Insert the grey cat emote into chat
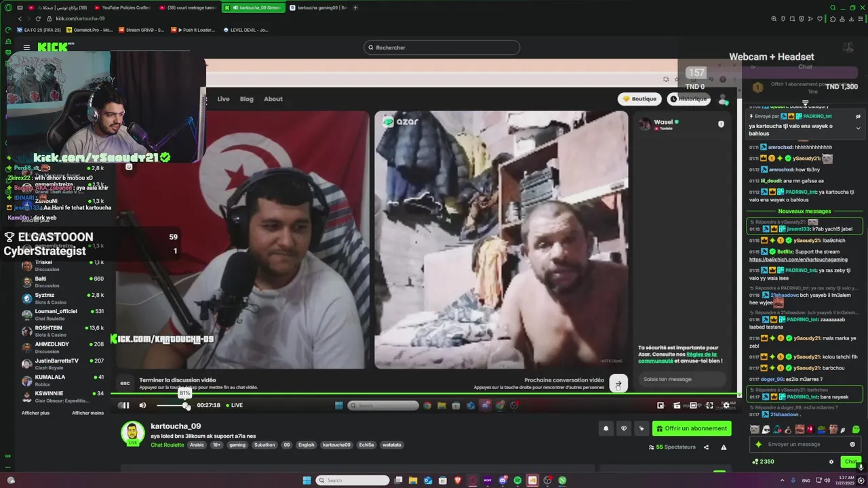This screenshot has width=868, height=488. (755, 429)
